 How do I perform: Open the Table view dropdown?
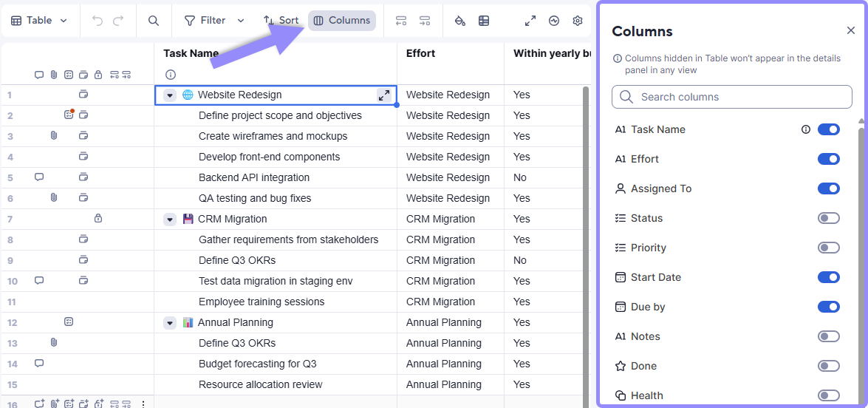pos(39,21)
